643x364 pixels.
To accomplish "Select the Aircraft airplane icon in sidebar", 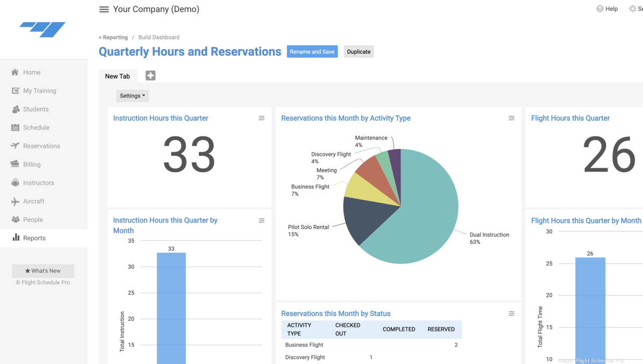I will 15,201.
